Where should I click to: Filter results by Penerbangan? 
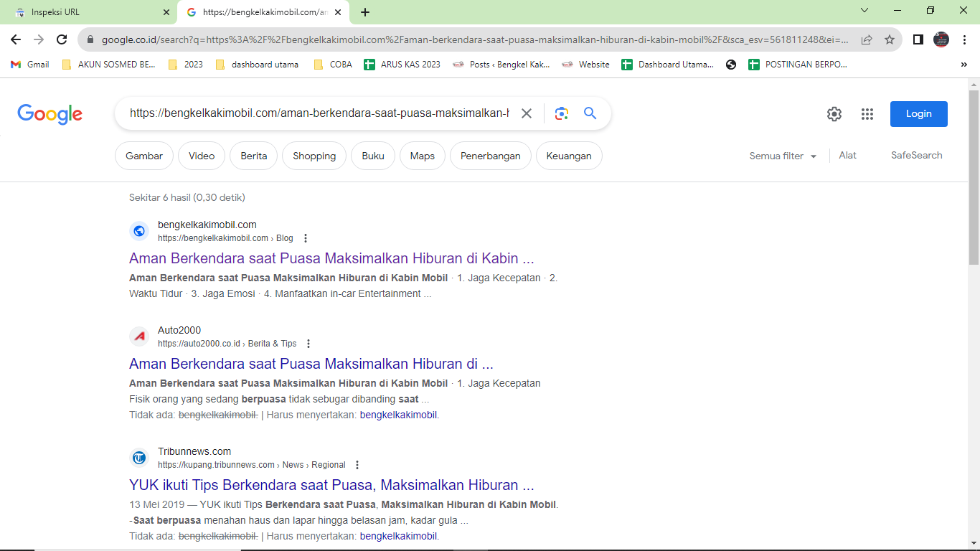click(x=491, y=156)
